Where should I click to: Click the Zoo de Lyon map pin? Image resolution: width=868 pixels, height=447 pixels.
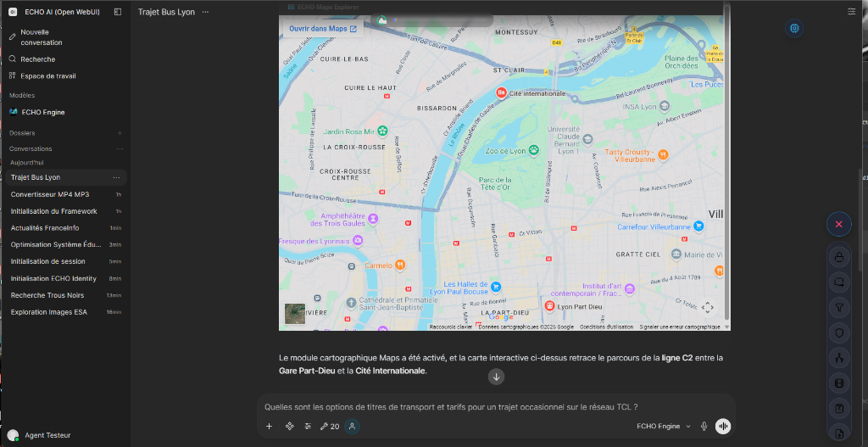point(534,149)
